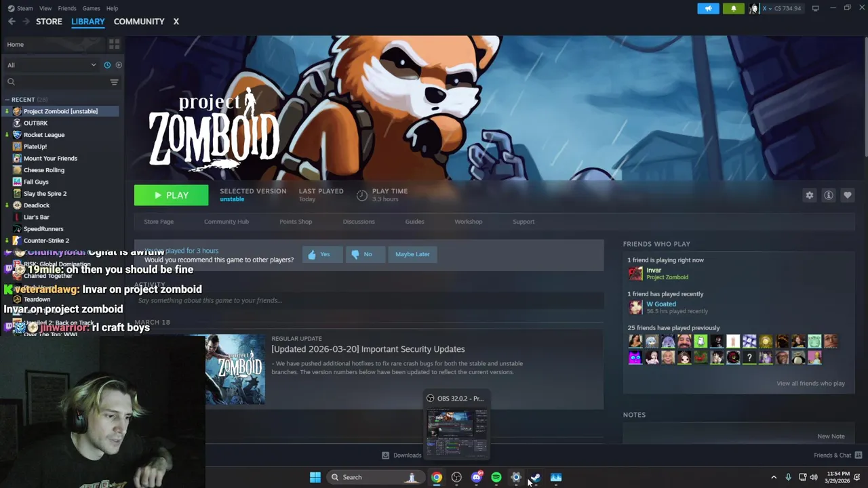
Task: Switch to the STORE tab
Action: [x=49, y=22]
